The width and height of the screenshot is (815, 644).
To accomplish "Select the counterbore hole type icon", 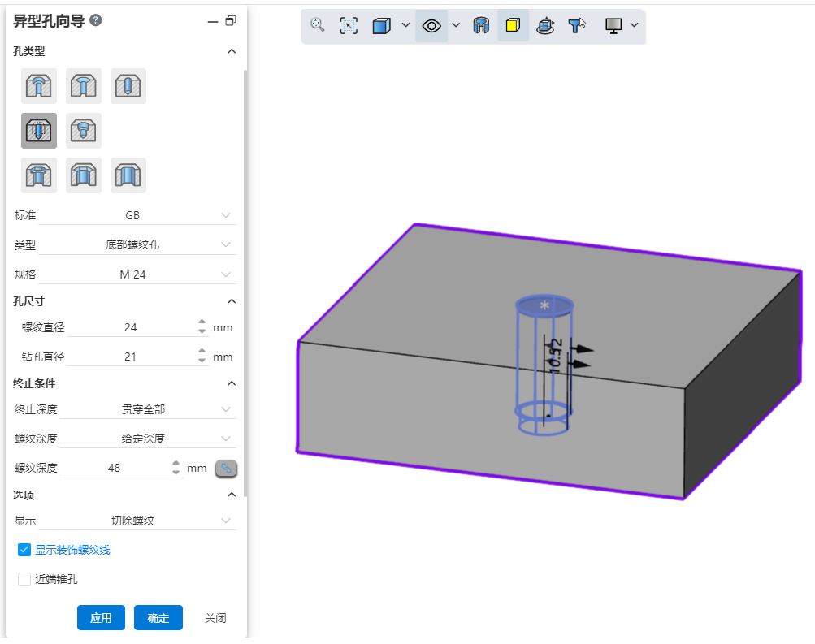I will tap(39, 86).
